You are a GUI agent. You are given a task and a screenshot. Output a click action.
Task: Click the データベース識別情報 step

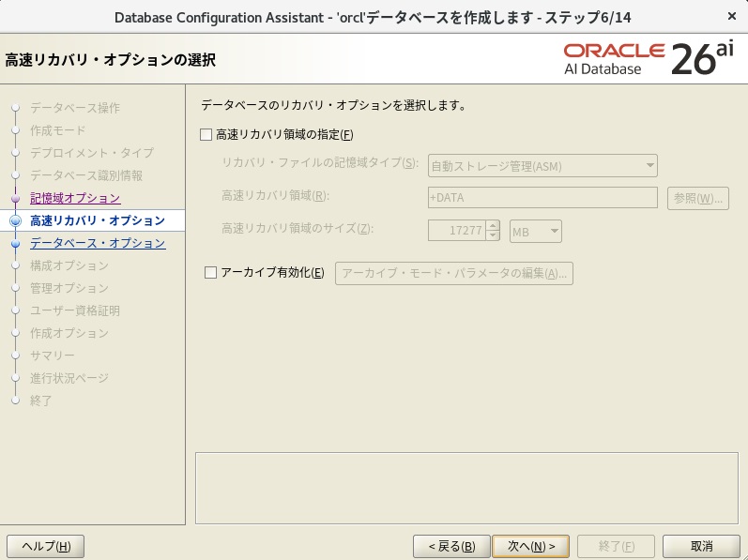pos(86,175)
